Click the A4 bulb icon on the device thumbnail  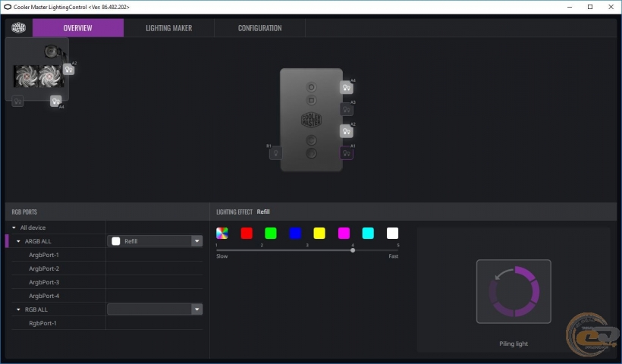pyautogui.click(x=56, y=101)
